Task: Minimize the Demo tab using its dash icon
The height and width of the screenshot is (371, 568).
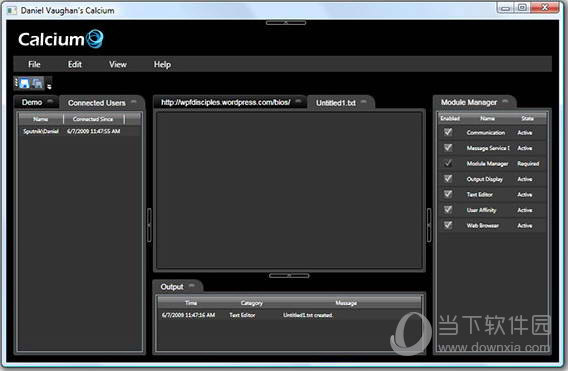Action: pos(51,101)
